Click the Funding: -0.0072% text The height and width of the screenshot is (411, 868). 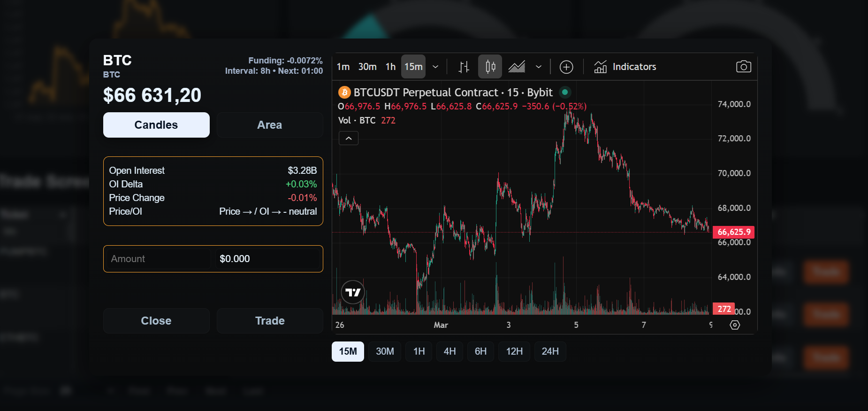click(285, 61)
